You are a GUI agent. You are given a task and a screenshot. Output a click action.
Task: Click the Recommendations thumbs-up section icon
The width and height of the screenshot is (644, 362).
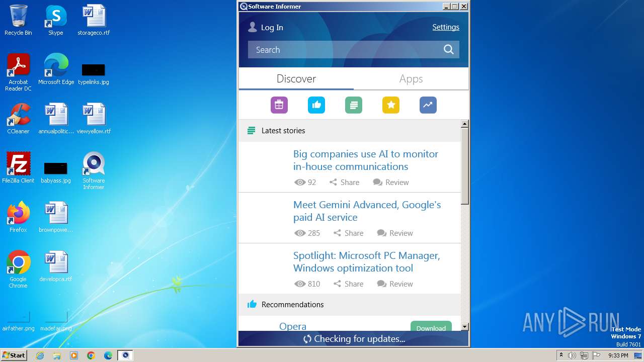[252, 304]
